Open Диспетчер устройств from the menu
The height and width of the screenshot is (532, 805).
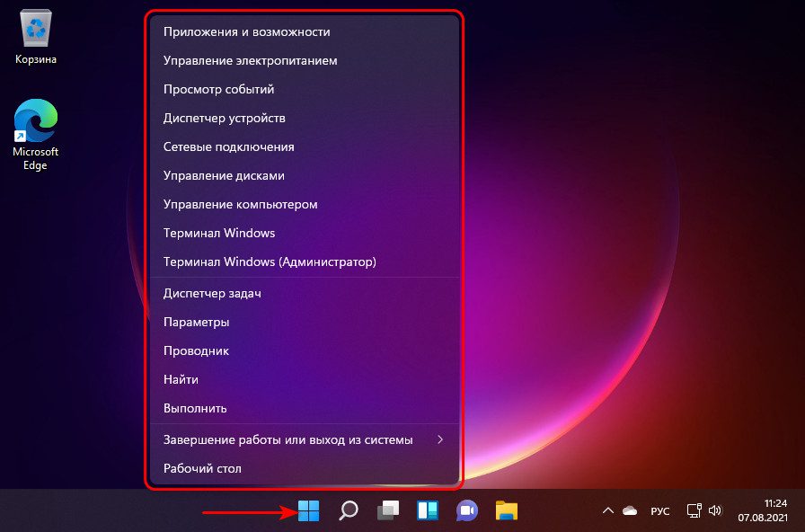pyautogui.click(x=305, y=118)
